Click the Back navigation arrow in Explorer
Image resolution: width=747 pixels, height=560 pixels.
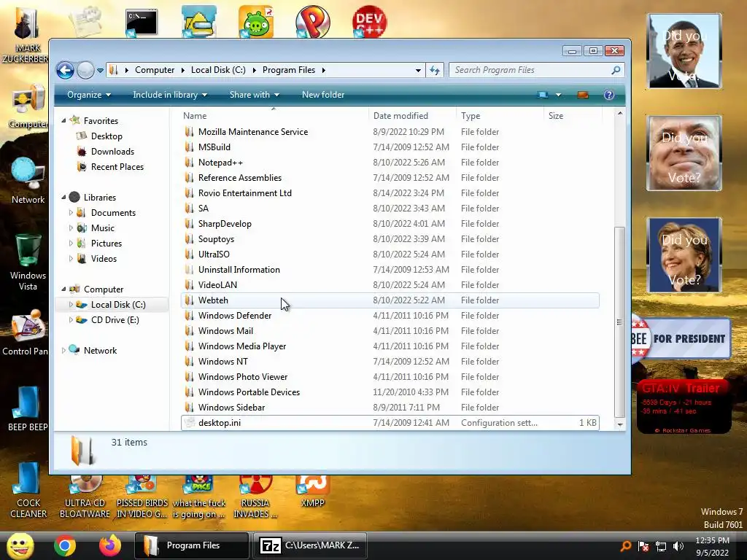click(x=65, y=71)
